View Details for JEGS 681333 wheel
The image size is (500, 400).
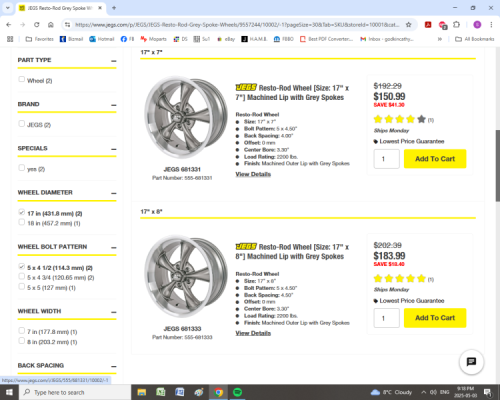(x=253, y=333)
